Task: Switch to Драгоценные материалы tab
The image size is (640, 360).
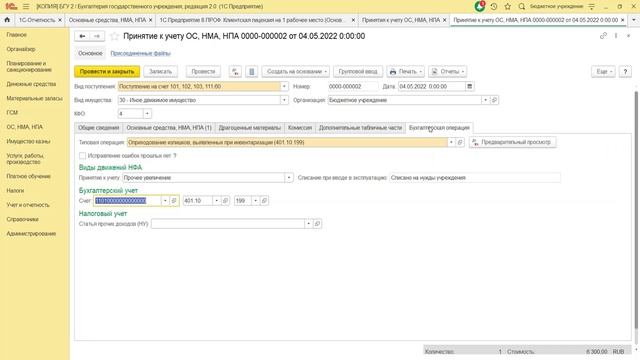Action: click(x=249, y=128)
